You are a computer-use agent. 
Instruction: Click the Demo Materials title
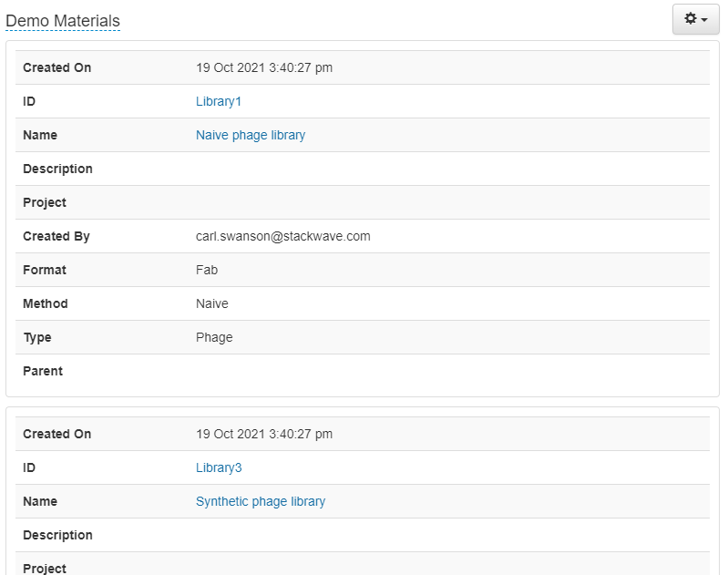tap(63, 21)
